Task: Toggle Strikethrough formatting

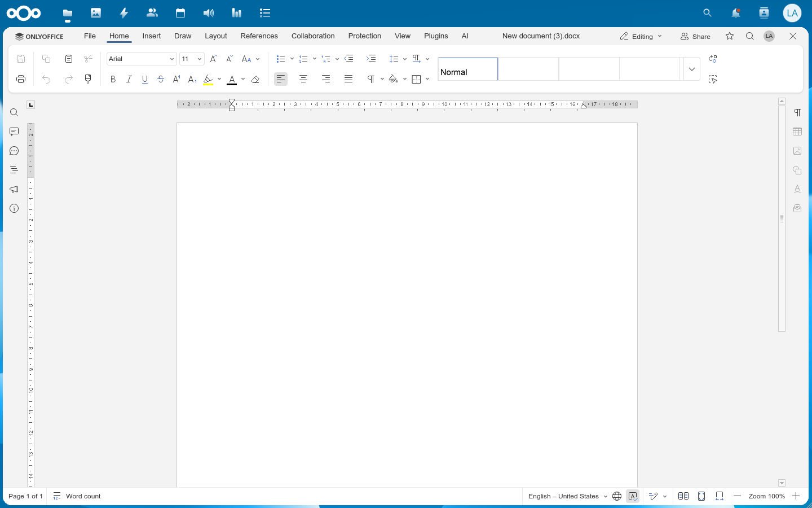Action: (x=161, y=80)
